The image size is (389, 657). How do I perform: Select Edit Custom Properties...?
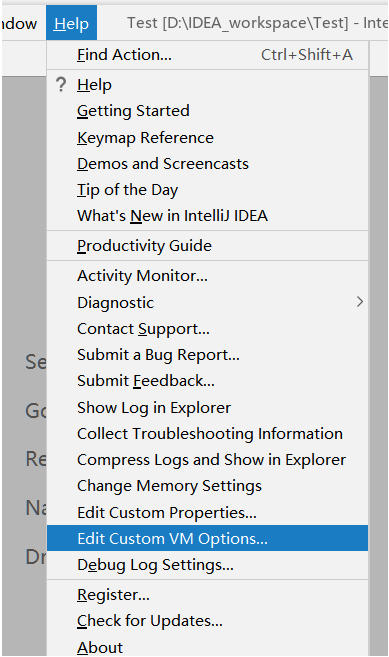point(207,512)
